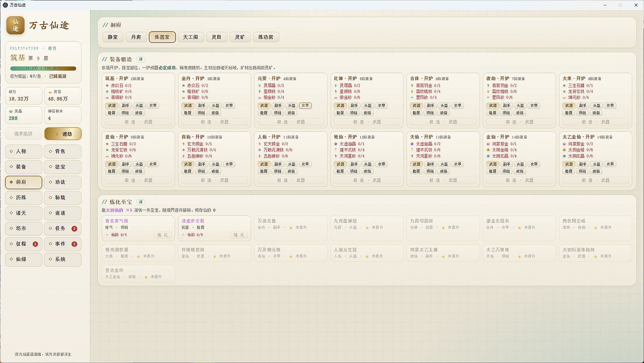Click the 太阴玄晶 icon in 太乙金仙·开炉 card
This screenshot has width=644, height=363.
tap(564, 156)
